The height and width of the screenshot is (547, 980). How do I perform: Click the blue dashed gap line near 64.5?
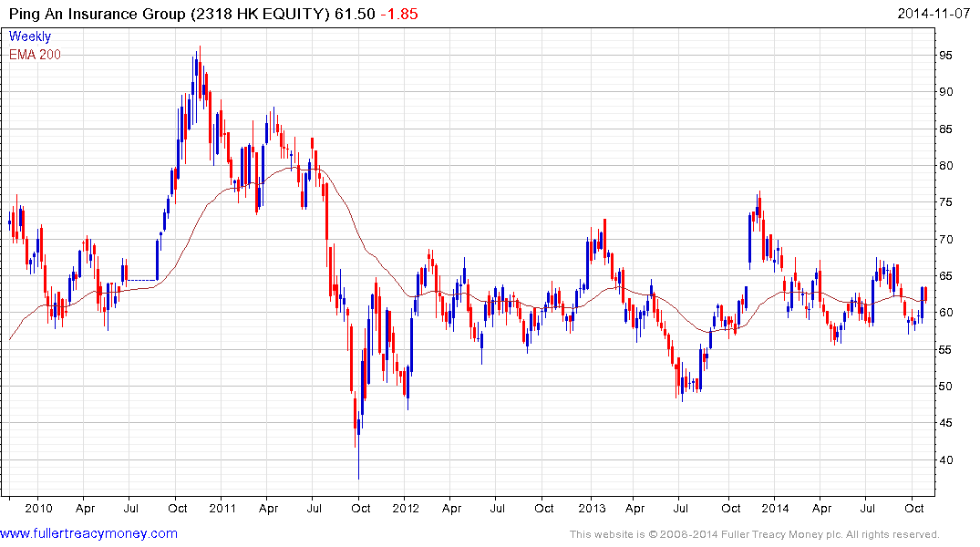point(142,280)
